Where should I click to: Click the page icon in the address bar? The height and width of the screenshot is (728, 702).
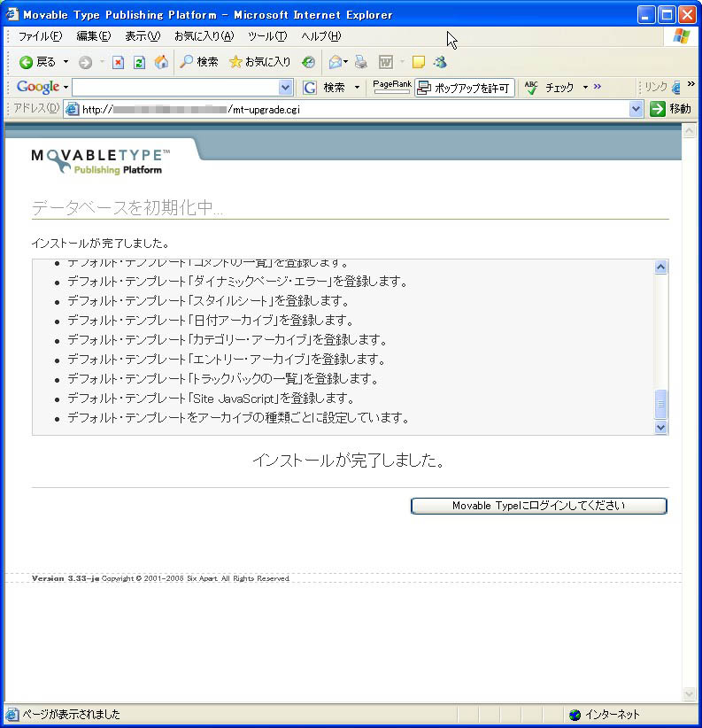[72, 109]
